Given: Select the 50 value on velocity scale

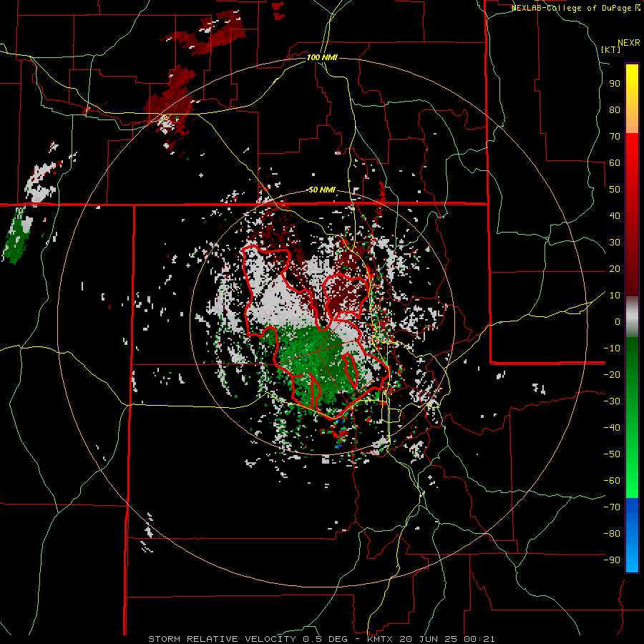Looking at the screenshot, I should coord(615,190).
